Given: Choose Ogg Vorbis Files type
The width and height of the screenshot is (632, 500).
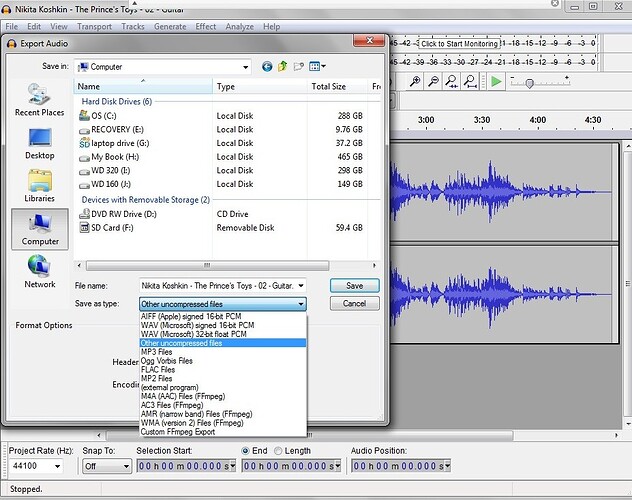Looking at the screenshot, I should pyautogui.click(x=223, y=361).
